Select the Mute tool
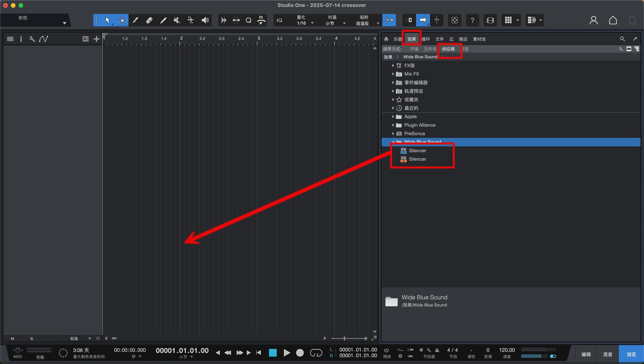 click(x=177, y=20)
